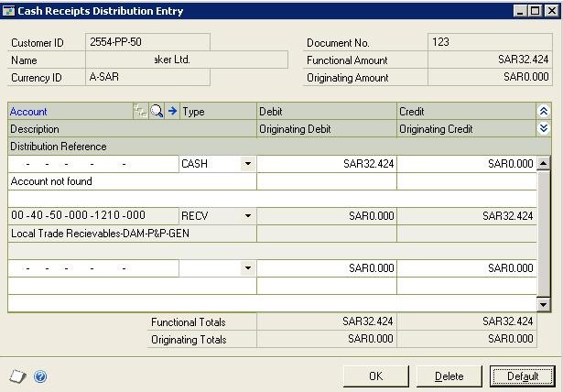Click Originating Totals debit SAR0.000
The height and width of the screenshot is (392, 563).
327,339
